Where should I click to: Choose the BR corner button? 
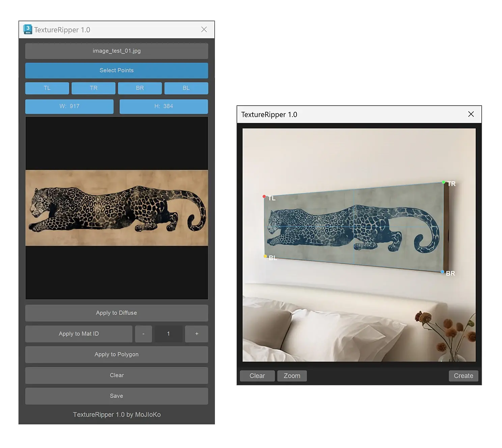pyautogui.click(x=140, y=88)
